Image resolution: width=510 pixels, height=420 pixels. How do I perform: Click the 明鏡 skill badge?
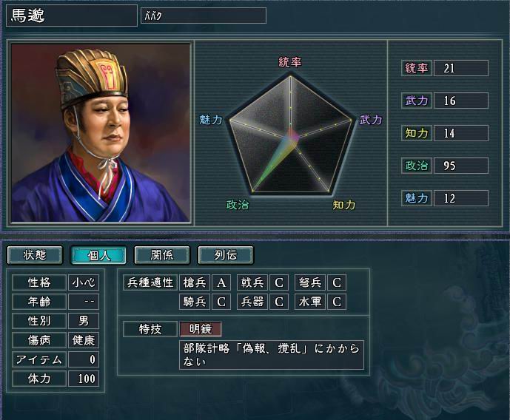(x=201, y=329)
